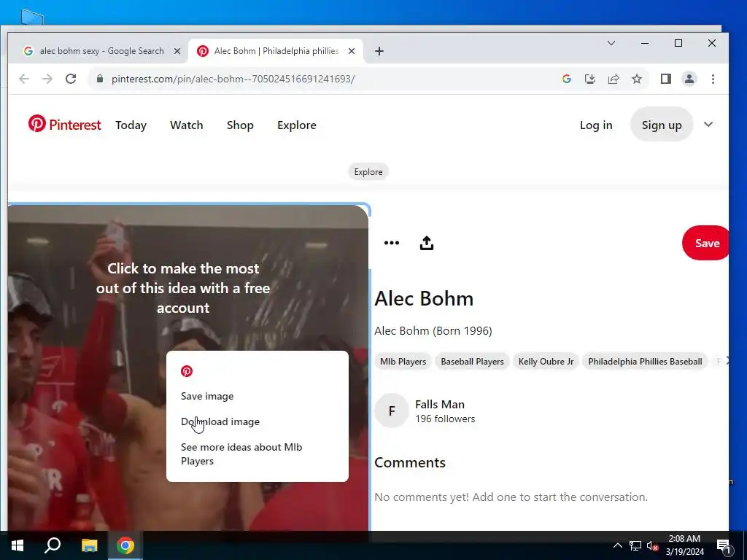Choose Save image from the popup menu
Image resolution: width=747 pixels, height=560 pixels.
207,396
